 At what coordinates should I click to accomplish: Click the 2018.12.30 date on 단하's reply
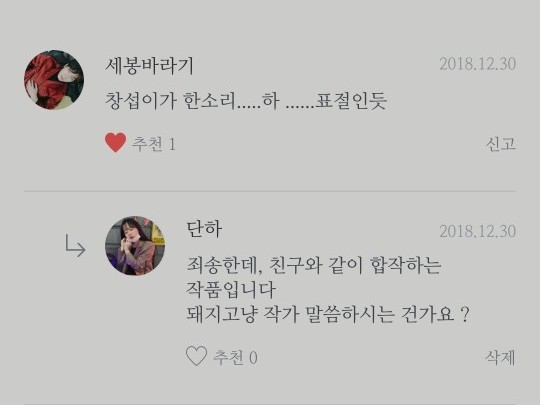point(478,231)
